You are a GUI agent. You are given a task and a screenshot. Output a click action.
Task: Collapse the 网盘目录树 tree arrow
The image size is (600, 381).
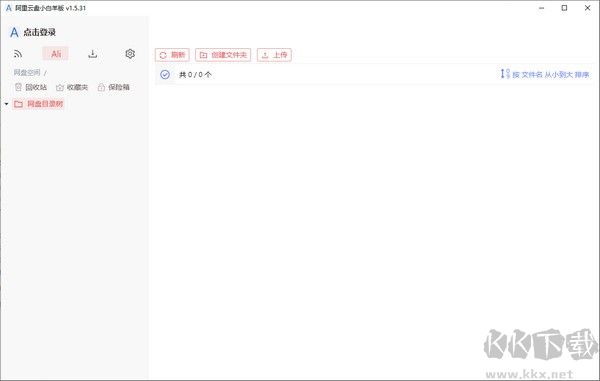pyautogui.click(x=7, y=104)
